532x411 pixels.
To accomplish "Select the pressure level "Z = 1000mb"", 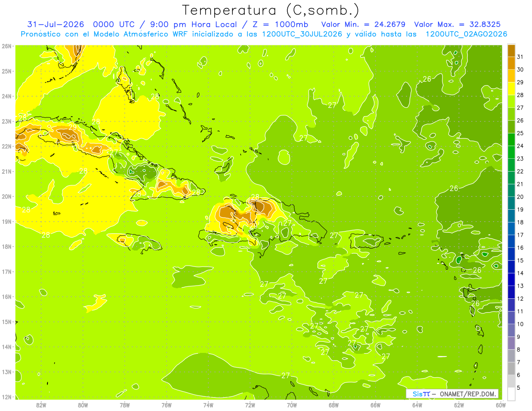I will (x=280, y=24).
